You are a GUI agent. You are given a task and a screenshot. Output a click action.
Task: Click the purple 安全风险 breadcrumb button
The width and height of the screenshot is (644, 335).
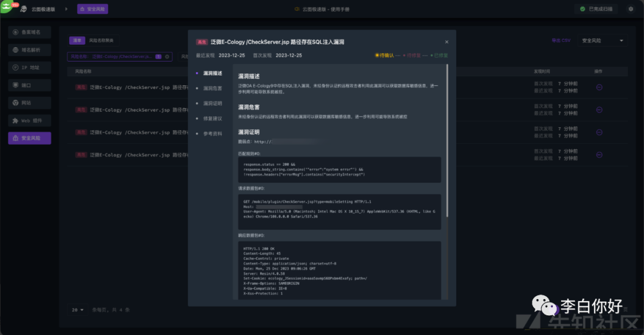click(x=92, y=9)
